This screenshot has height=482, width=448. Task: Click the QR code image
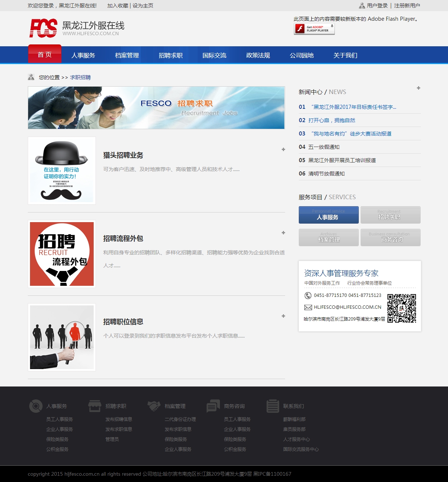(402, 308)
